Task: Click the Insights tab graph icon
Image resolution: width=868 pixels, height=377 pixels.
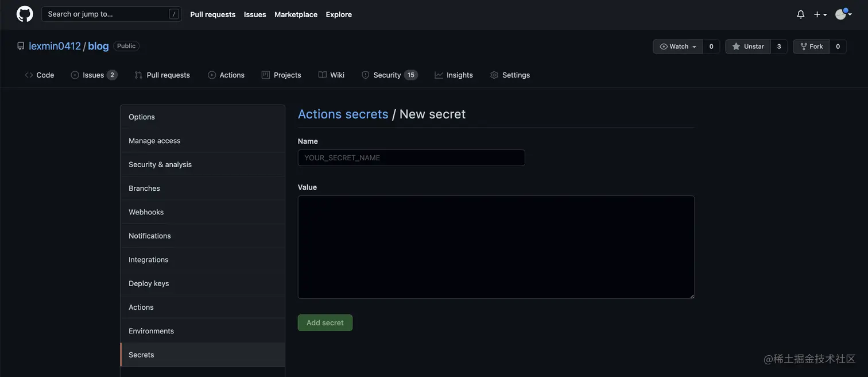Action: click(439, 75)
